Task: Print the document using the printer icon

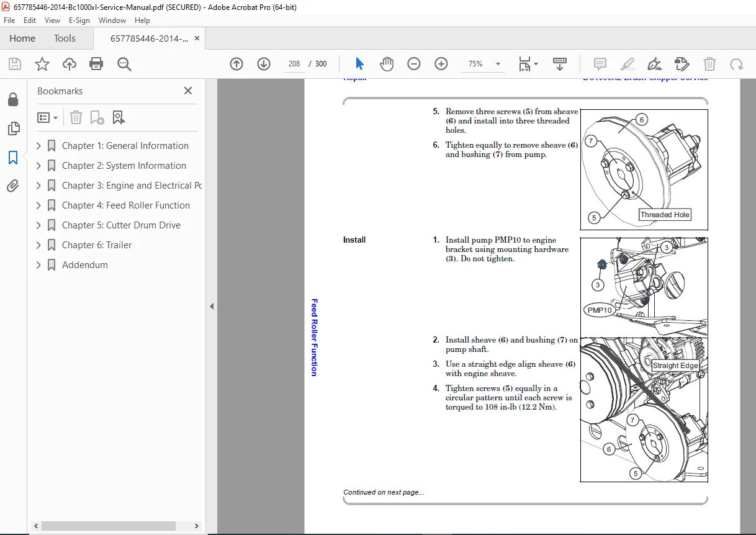Action: pyautogui.click(x=96, y=64)
